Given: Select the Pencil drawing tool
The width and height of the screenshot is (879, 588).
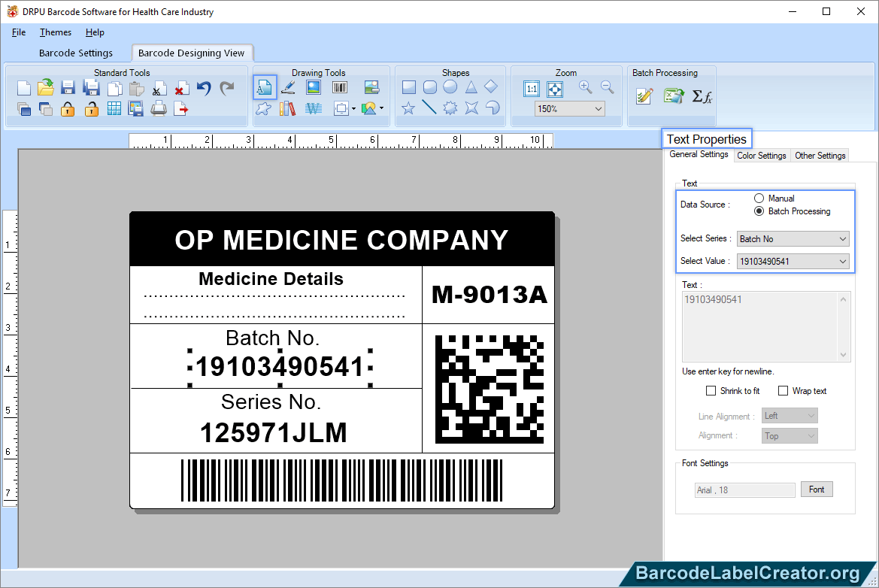Looking at the screenshot, I should click(x=288, y=88).
